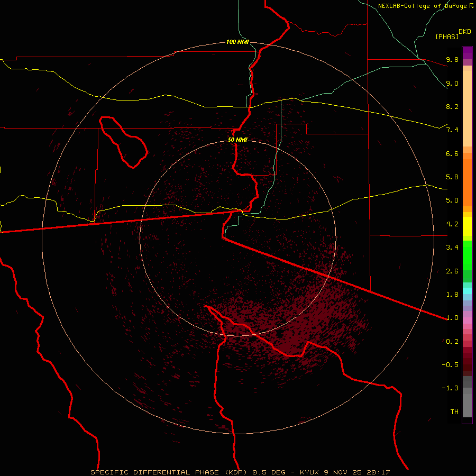Click the DKD label above the legend
This screenshot has width=476, height=476.
[x=465, y=32]
